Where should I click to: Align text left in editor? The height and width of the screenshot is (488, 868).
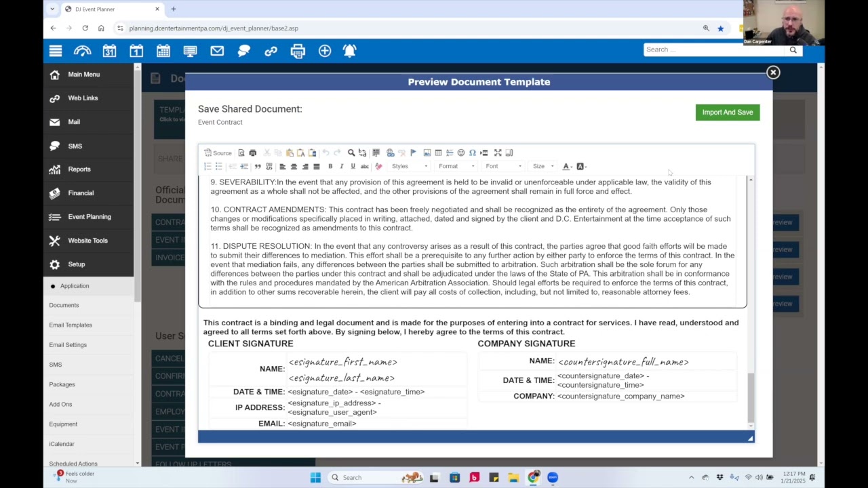283,167
